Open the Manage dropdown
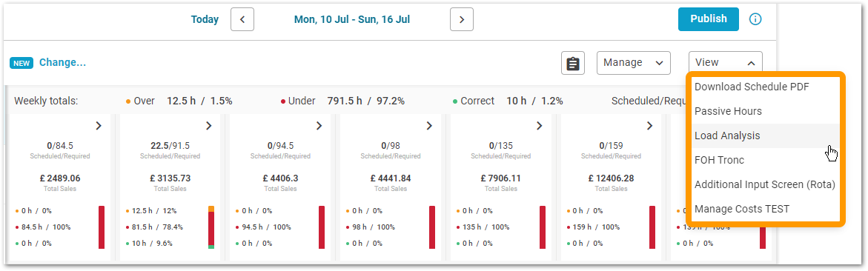The image size is (868, 271). [x=633, y=63]
